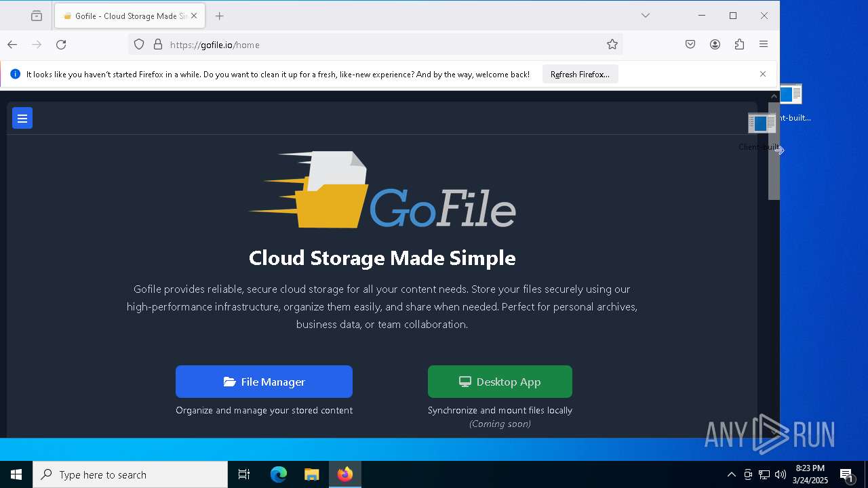Click the '(Coming soon)' label

coord(500,424)
